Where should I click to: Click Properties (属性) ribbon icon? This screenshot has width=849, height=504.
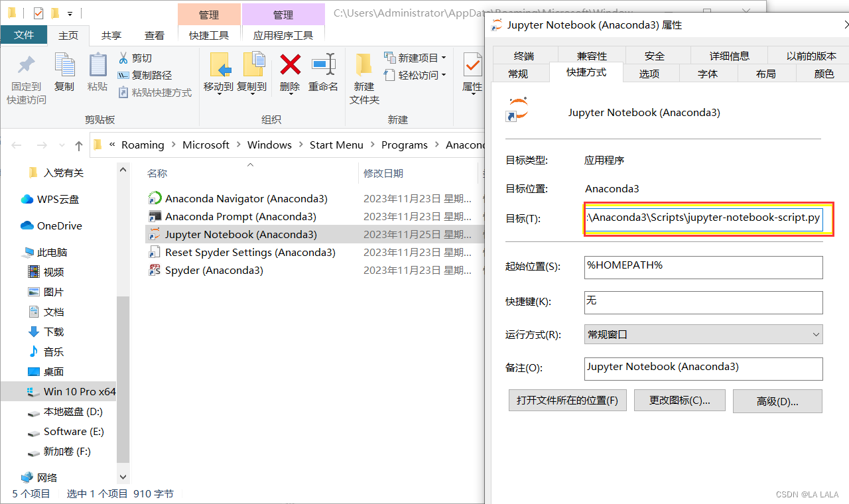(x=472, y=65)
